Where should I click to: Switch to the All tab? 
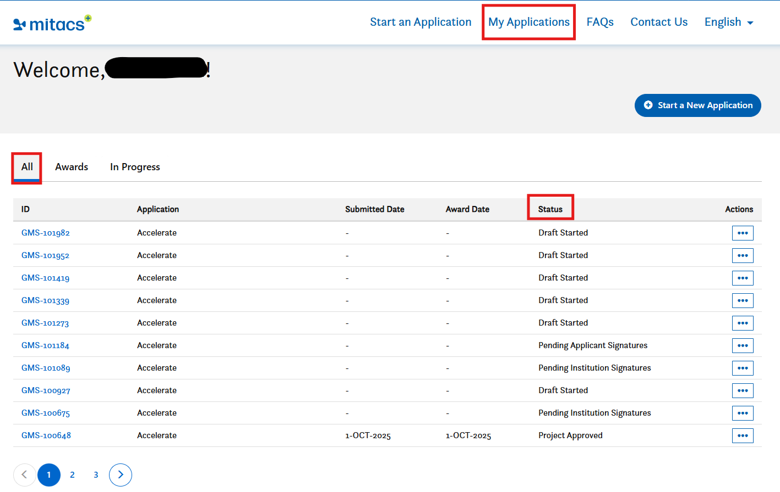[x=27, y=167]
